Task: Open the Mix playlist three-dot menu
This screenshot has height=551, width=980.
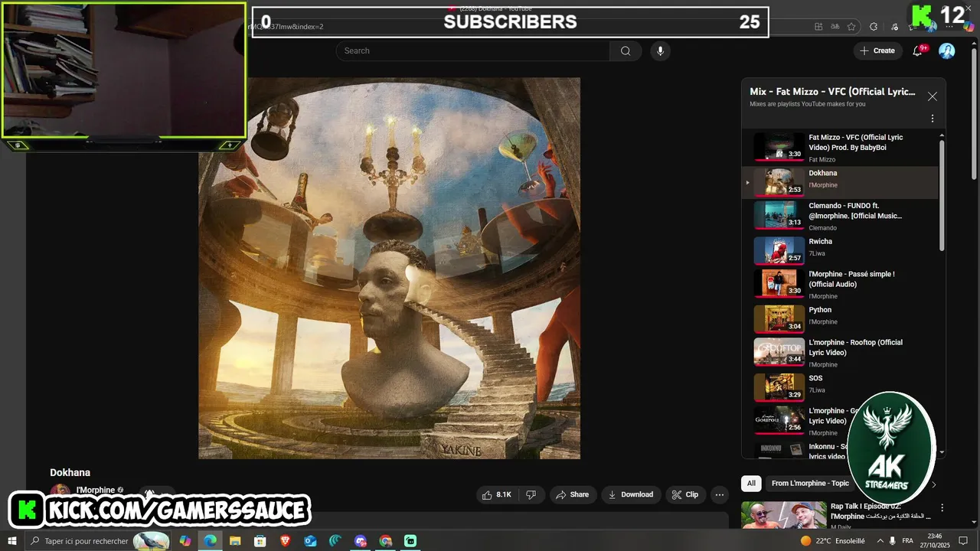Action: 932,119
